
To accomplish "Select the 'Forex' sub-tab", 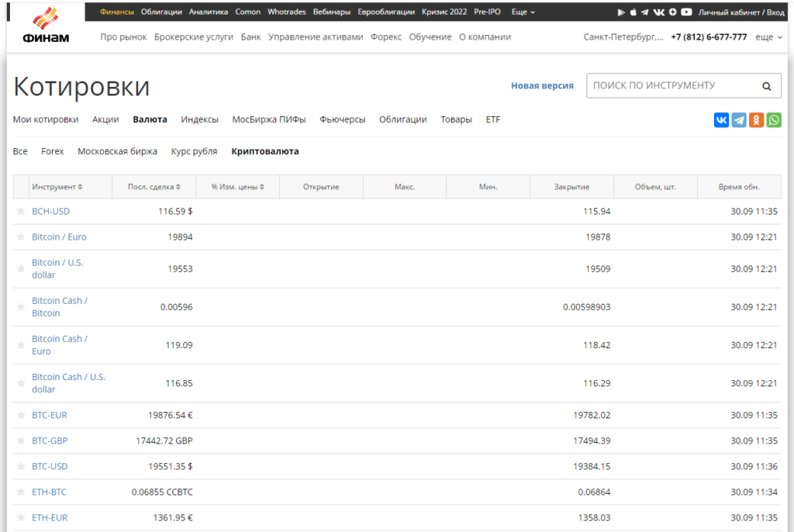I will tap(53, 151).
